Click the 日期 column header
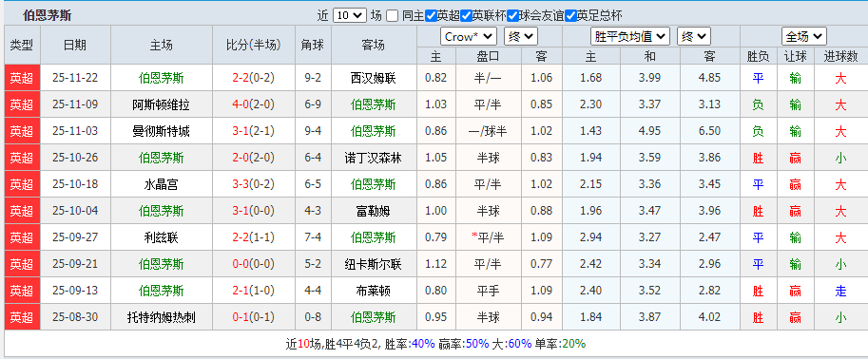The height and width of the screenshot is (359, 868). point(75,45)
